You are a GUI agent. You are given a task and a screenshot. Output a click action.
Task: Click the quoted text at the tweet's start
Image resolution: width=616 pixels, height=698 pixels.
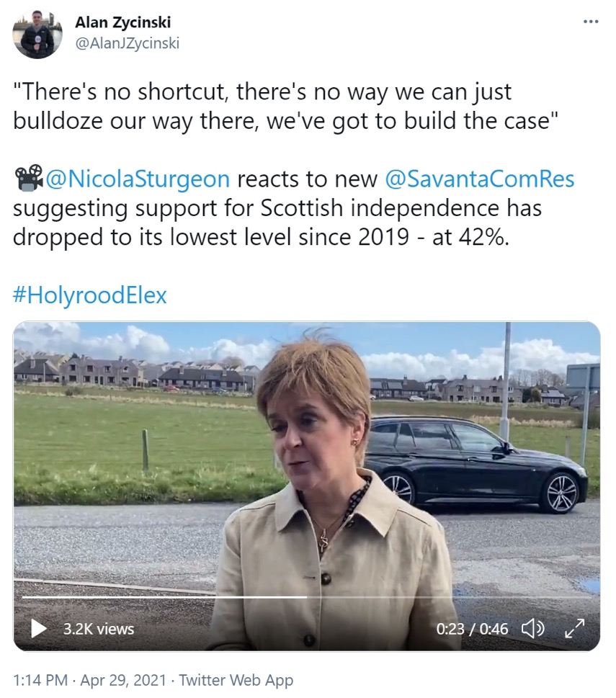262,107
